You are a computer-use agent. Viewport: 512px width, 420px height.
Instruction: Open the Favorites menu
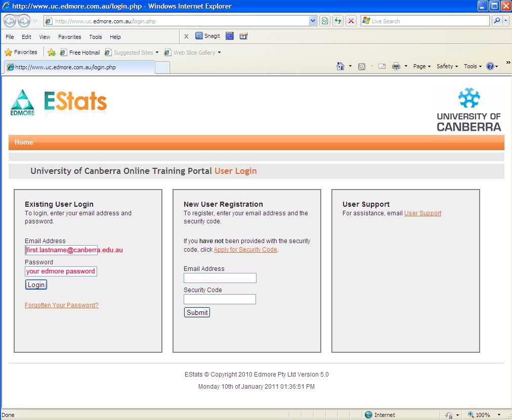pyautogui.click(x=69, y=37)
